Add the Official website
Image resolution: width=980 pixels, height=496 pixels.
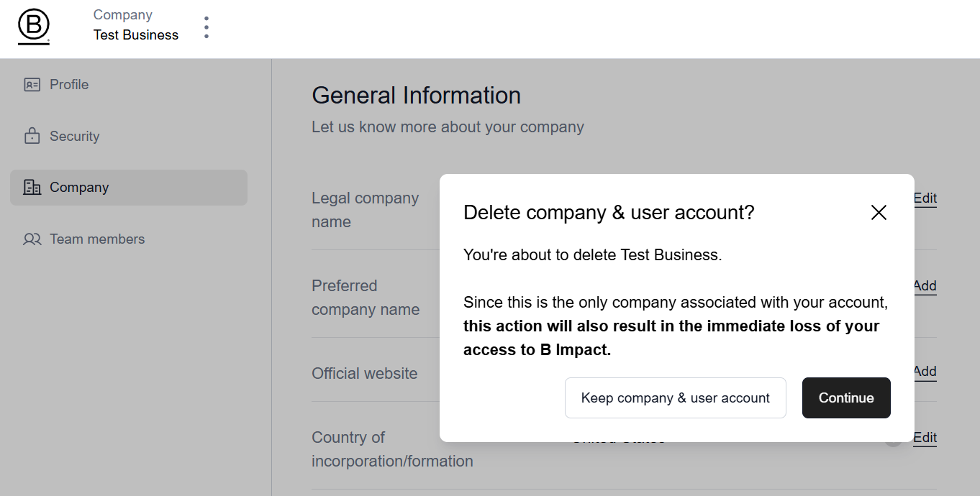click(x=925, y=372)
